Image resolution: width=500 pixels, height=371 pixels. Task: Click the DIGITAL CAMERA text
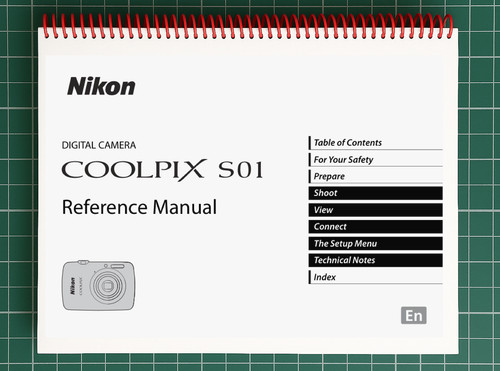pyautogui.click(x=99, y=145)
